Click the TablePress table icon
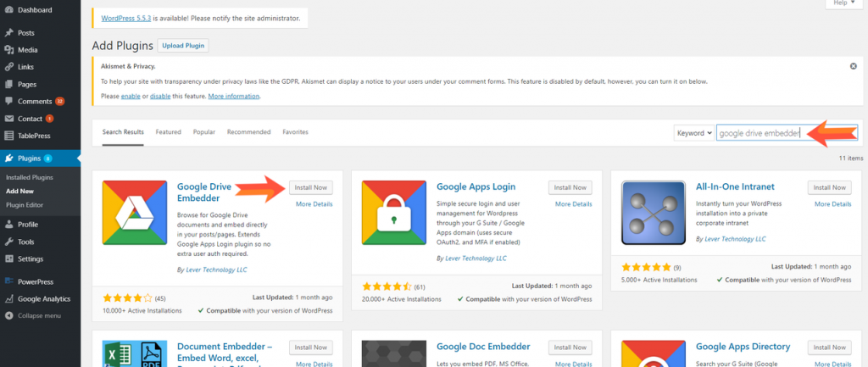This screenshot has width=868, height=367. (8, 136)
